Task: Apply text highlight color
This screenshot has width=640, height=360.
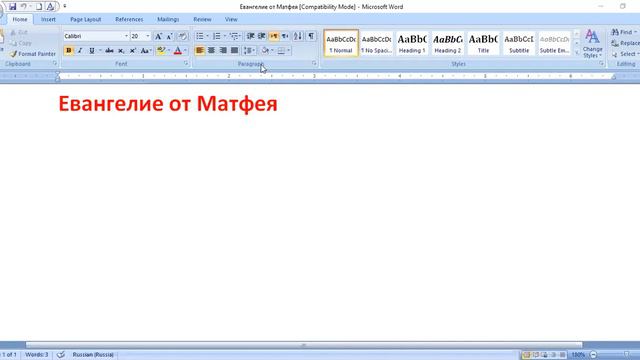Action: [161, 51]
